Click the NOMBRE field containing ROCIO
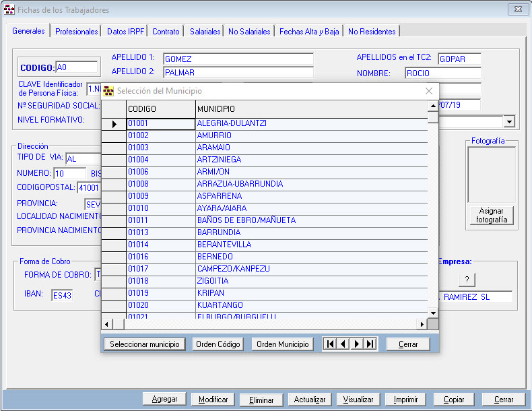 (x=443, y=73)
